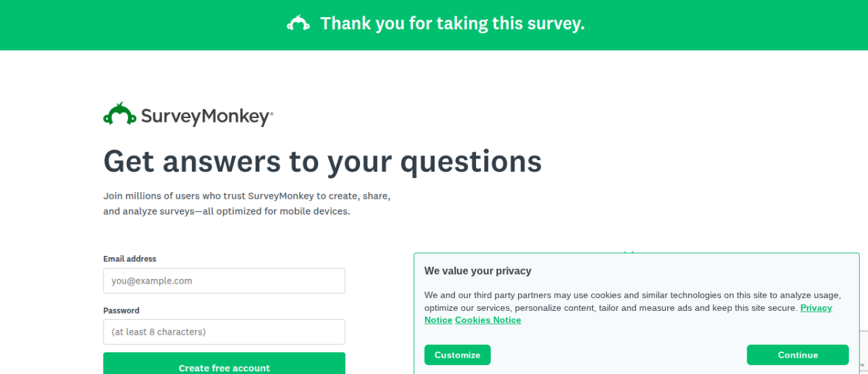The image size is (868, 374).
Task: Click the registered trademark symbol beside SurveyMonkey
Action: [271, 115]
